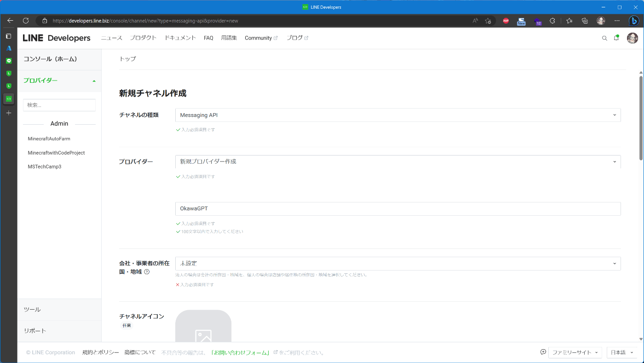The height and width of the screenshot is (363, 644).
Task: Click the page search magnifier icon
Action: pyautogui.click(x=604, y=38)
